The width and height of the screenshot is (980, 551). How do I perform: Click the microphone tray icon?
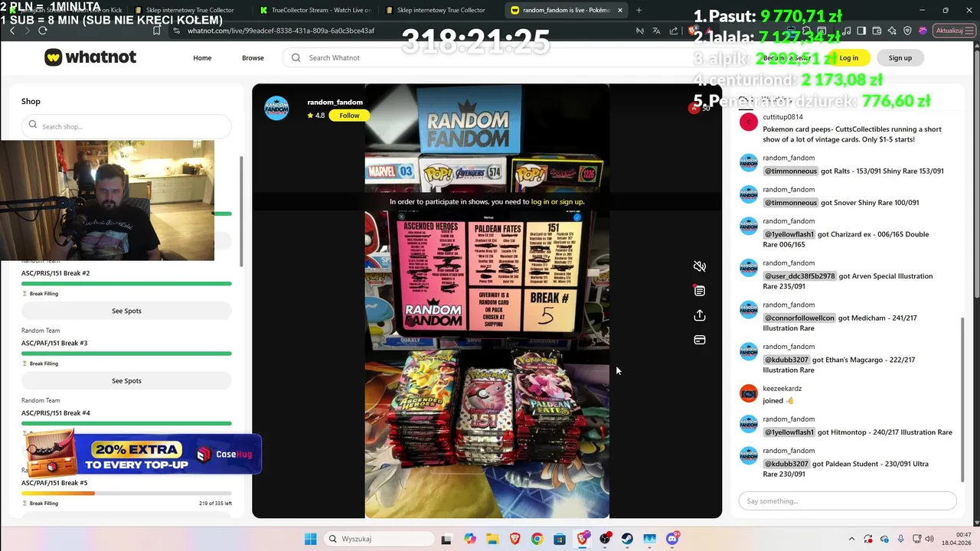tap(900, 539)
